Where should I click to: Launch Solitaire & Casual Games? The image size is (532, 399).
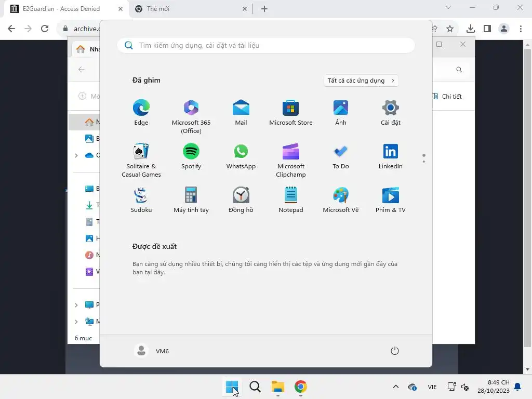coord(141,161)
